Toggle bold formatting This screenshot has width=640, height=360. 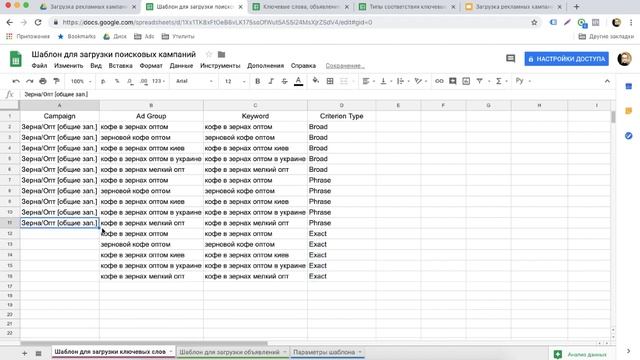point(258,81)
